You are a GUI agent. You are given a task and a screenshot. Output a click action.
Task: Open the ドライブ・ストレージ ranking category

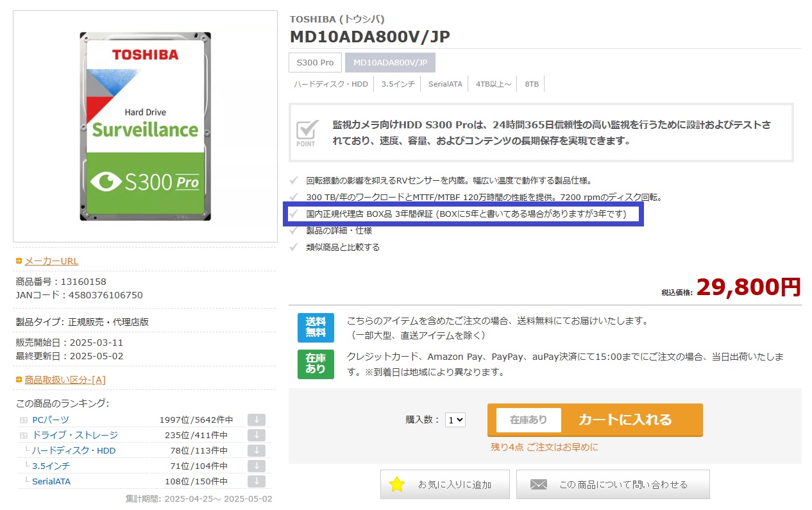75,435
